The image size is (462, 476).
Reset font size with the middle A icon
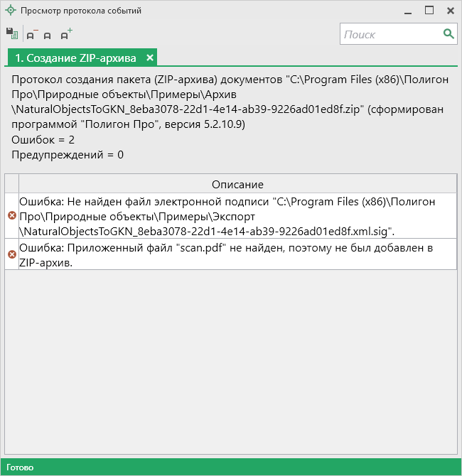point(48,35)
